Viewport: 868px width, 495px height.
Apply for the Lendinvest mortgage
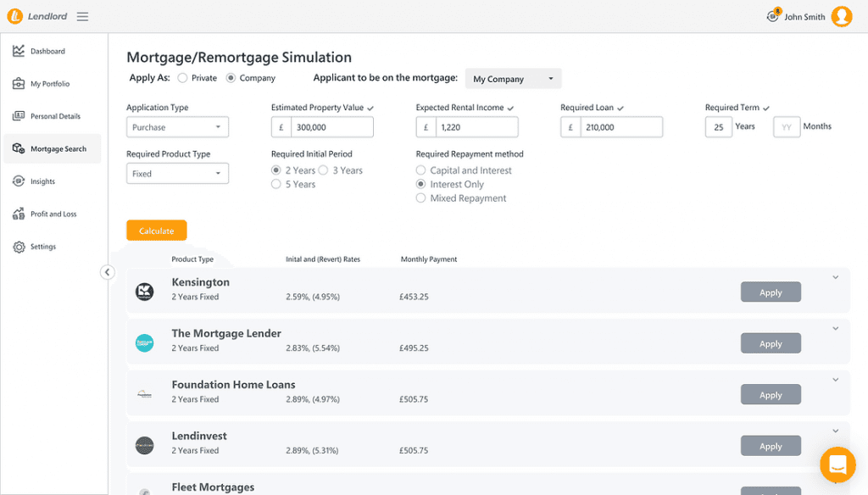pyautogui.click(x=771, y=446)
